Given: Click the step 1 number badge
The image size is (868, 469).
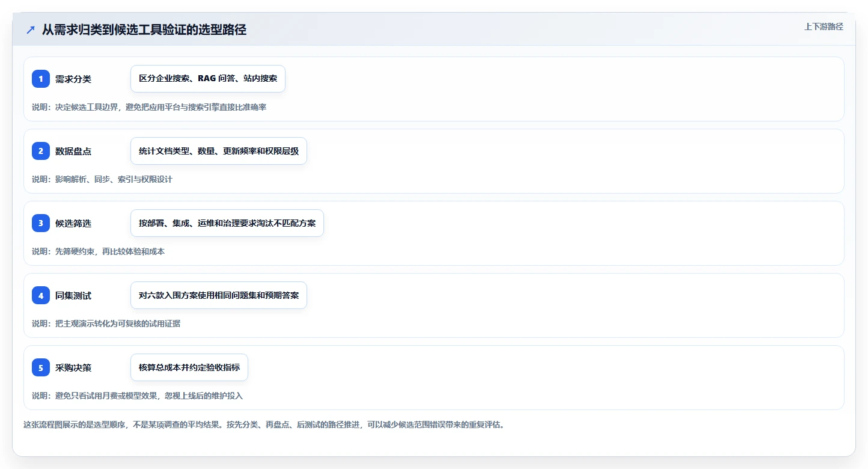Looking at the screenshot, I should [x=41, y=79].
